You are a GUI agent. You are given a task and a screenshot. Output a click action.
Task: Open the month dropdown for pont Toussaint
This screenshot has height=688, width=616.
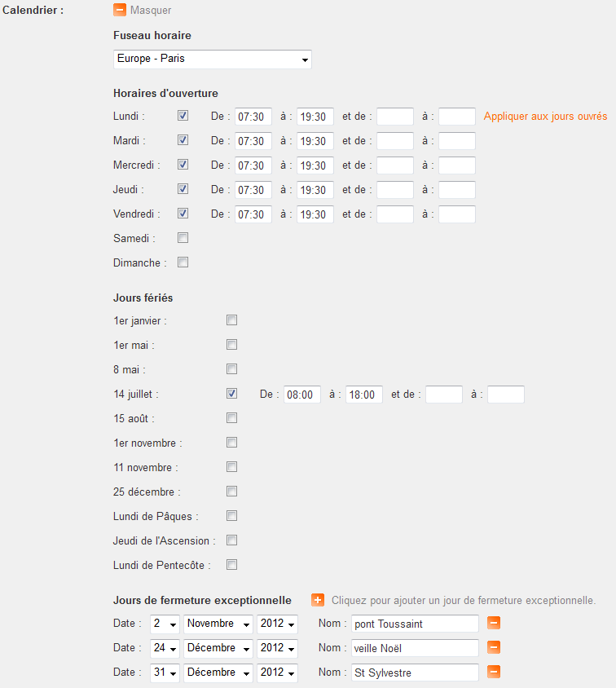point(218,624)
